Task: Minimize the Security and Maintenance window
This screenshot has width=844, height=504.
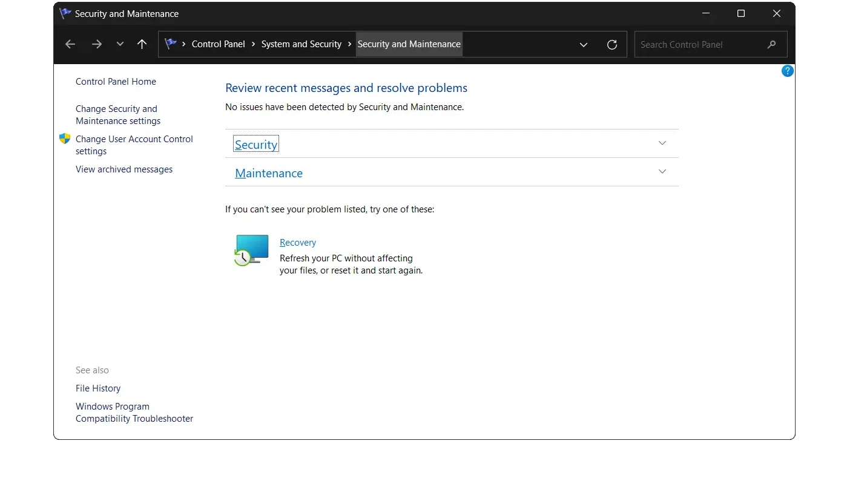Action: click(x=705, y=13)
